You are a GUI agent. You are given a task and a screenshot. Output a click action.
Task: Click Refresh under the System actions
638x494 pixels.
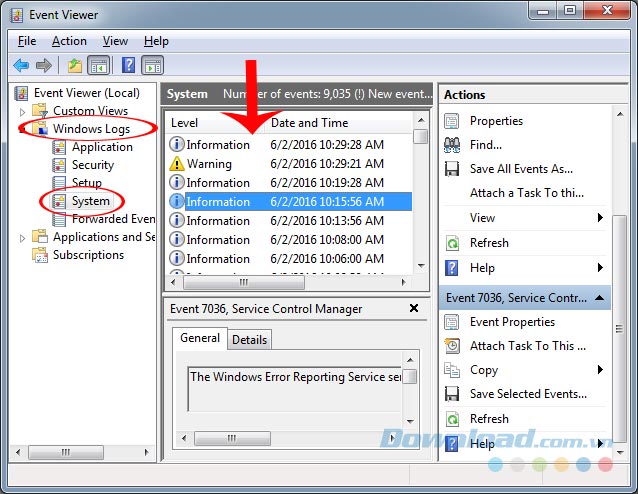coord(489,243)
